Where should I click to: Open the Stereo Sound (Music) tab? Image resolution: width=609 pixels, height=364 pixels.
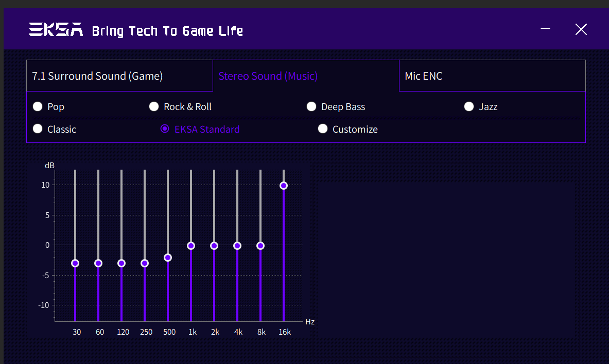coord(306,76)
